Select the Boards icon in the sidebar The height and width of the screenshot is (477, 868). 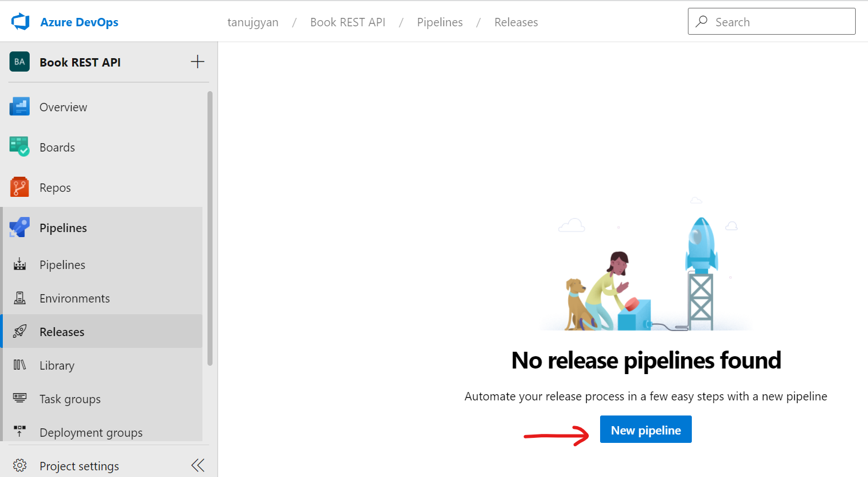coord(20,147)
